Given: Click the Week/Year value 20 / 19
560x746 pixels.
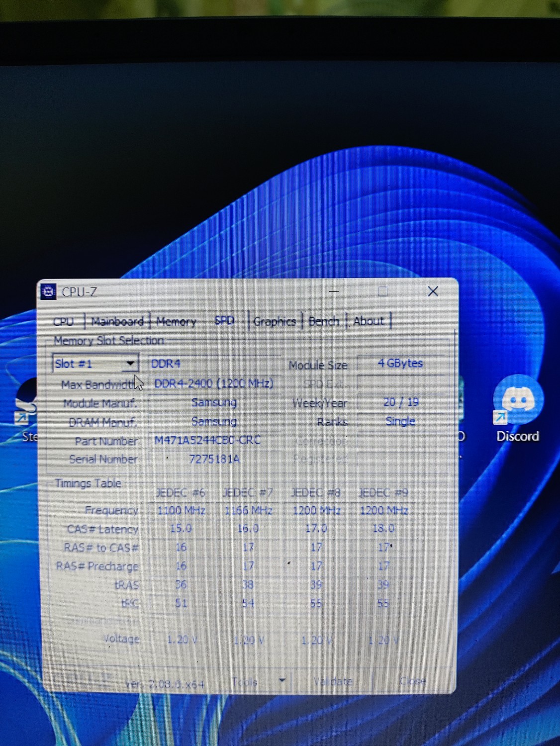Looking at the screenshot, I should click(401, 402).
